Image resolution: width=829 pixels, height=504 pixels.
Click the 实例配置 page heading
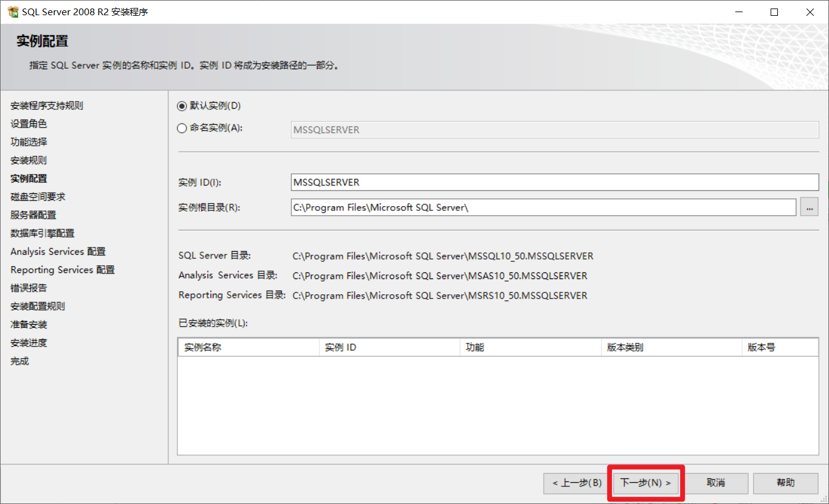coord(42,41)
